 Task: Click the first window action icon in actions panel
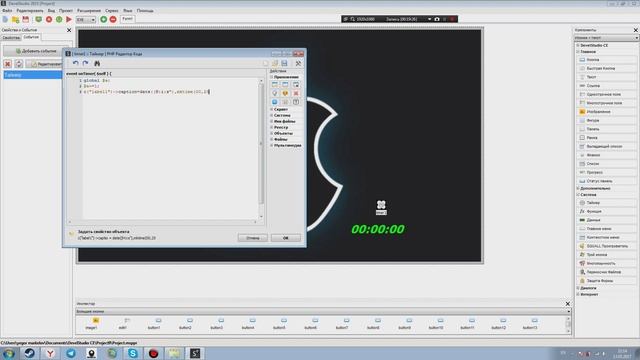[275, 84]
